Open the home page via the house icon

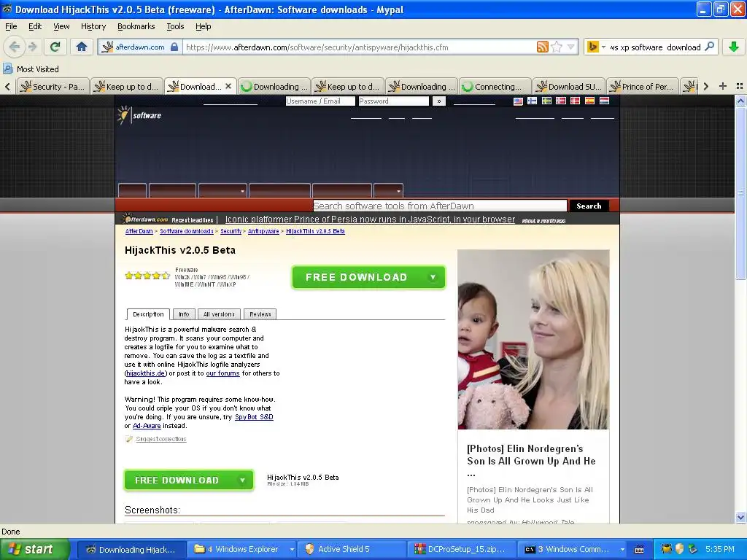click(x=82, y=47)
